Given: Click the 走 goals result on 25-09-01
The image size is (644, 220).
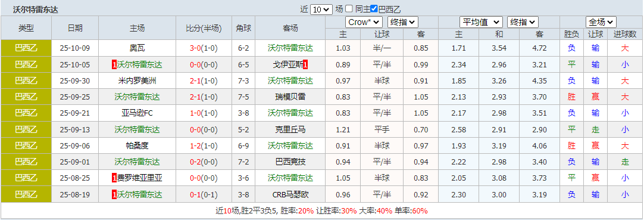Looking at the screenshot, I should point(625,162).
